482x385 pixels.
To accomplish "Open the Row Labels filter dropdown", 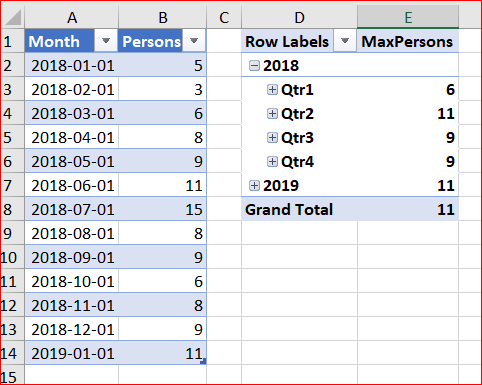I will pyautogui.click(x=345, y=41).
